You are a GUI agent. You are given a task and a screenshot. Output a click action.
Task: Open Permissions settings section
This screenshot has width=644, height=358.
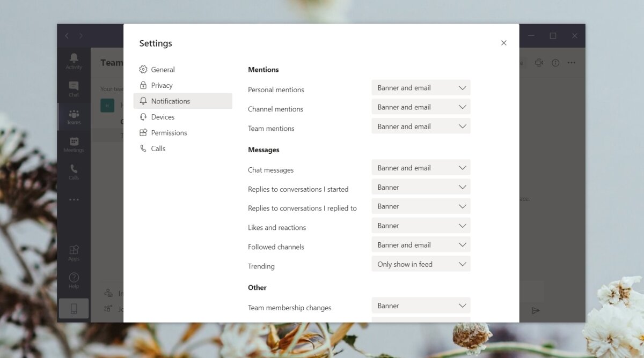coord(169,133)
